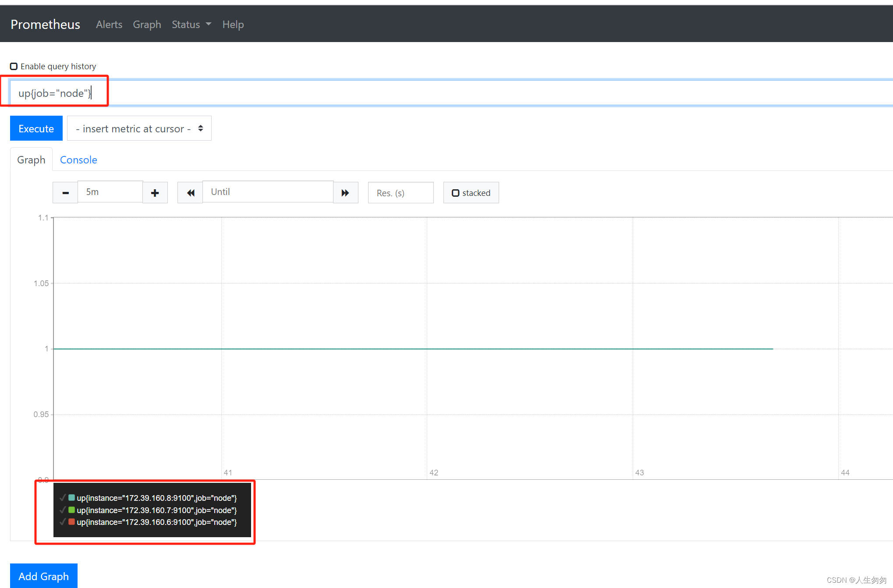The height and width of the screenshot is (588, 893).
Task: Toggle checkmark for the 172.39.160.7 series
Action: (63, 510)
